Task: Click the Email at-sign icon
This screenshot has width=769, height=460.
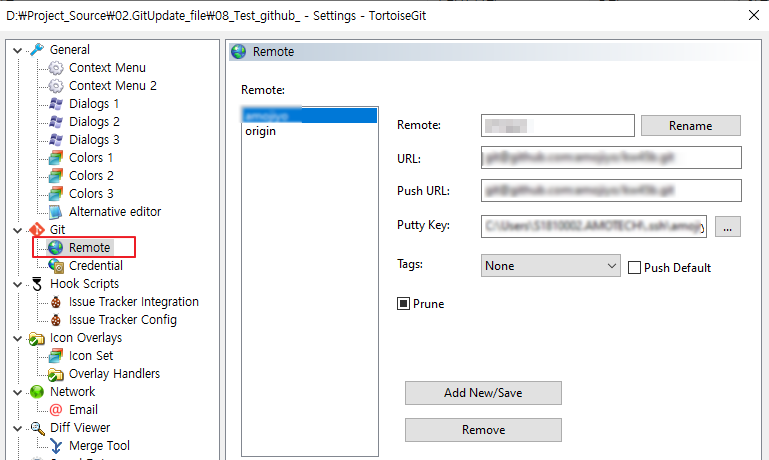Action: (x=56, y=409)
